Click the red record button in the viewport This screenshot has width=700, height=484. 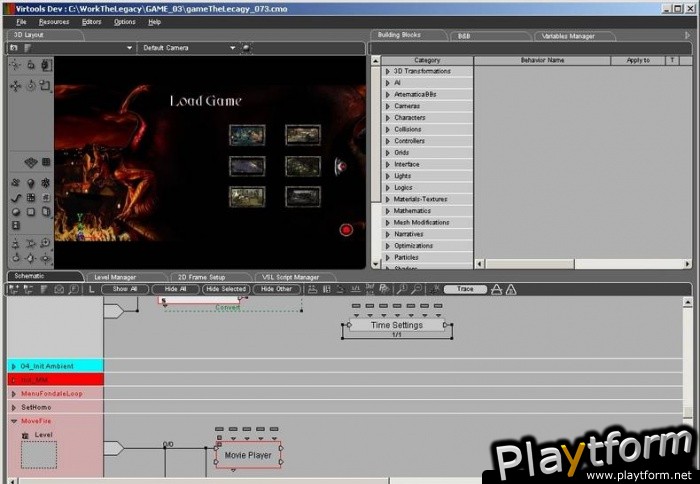tap(346, 230)
